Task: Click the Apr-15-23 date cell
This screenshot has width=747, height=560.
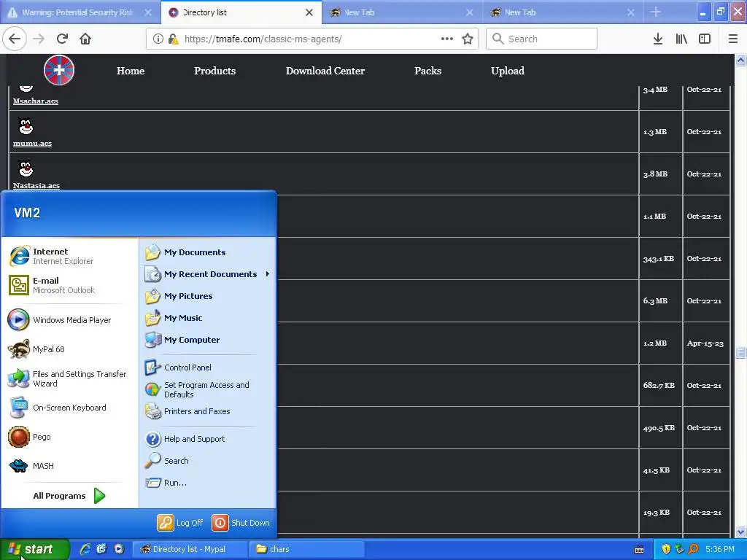Action: click(705, 343)
